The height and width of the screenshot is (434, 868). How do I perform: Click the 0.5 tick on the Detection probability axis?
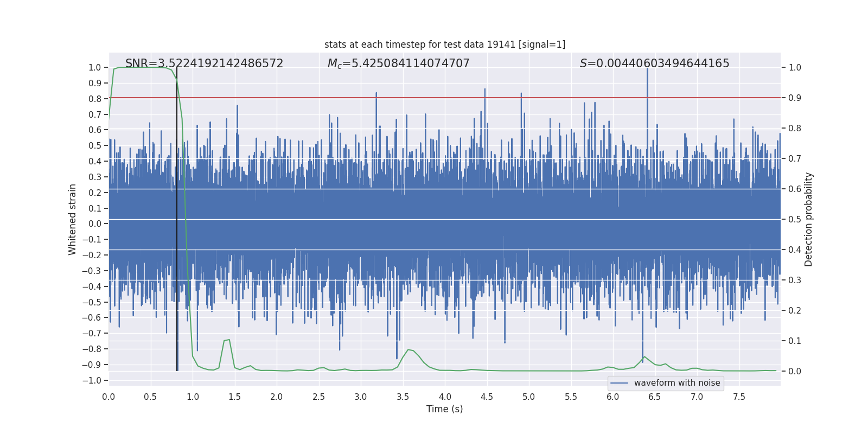(x=795, y=219)
